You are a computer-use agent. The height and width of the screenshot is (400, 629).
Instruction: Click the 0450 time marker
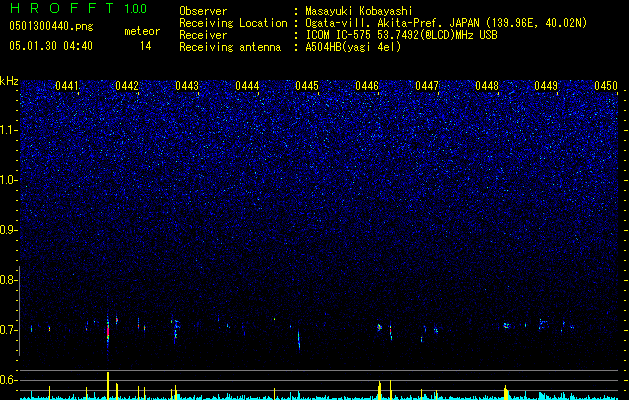[x=606, y=86]
